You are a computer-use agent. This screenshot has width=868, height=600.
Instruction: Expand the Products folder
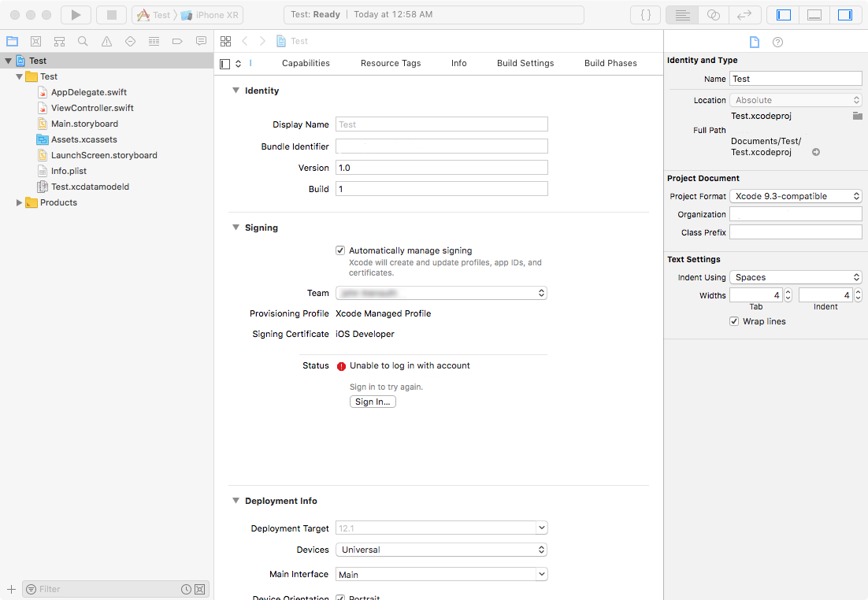(20, 203)
